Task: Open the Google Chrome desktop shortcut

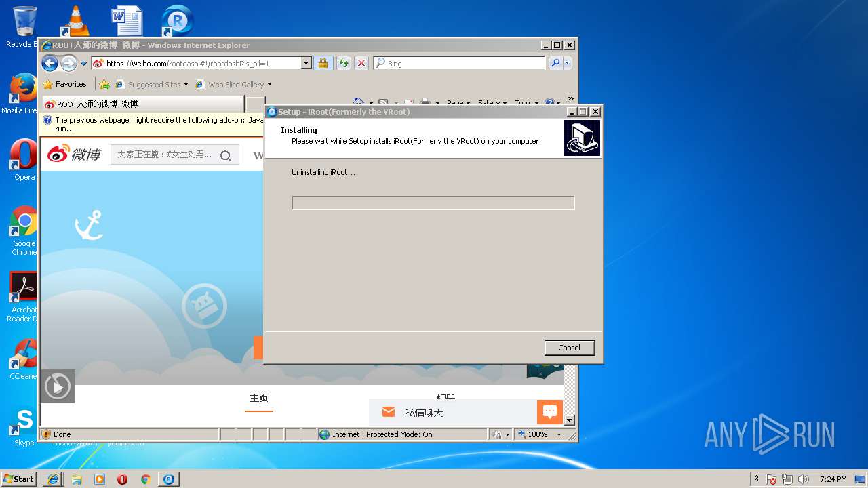Action: click(x=24, y=230)
